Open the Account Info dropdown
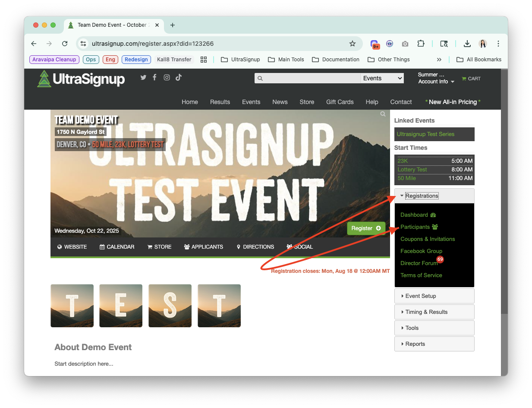Screen dimensions: 532x408 [436, 82]
